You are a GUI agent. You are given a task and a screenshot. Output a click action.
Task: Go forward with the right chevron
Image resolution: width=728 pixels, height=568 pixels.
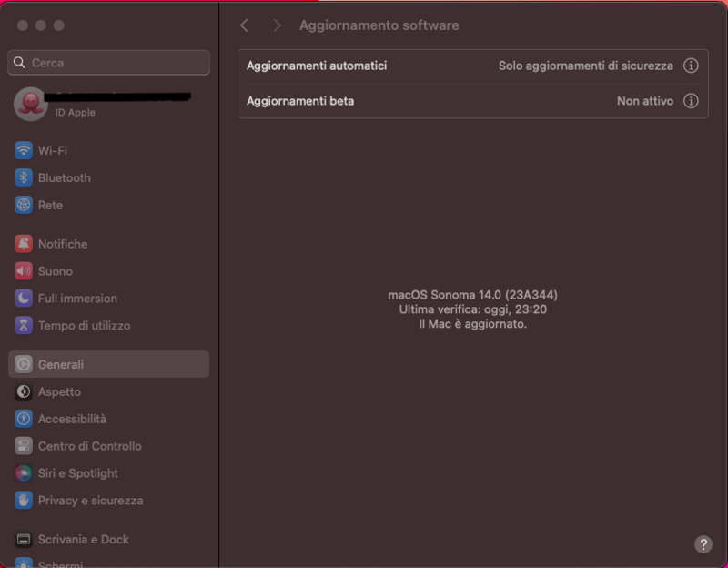278,25
